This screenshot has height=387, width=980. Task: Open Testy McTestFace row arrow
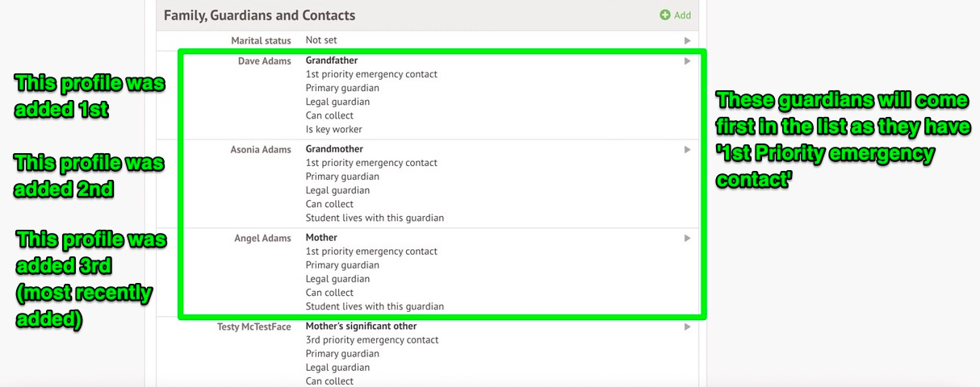[x=687, y=327]
